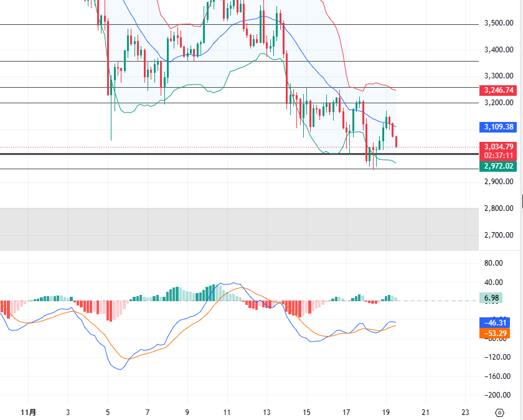Click the red 3,246.74 upper band label
This screenshot has height=420, width=523.
pyautogui.click(x=497, y=90)
